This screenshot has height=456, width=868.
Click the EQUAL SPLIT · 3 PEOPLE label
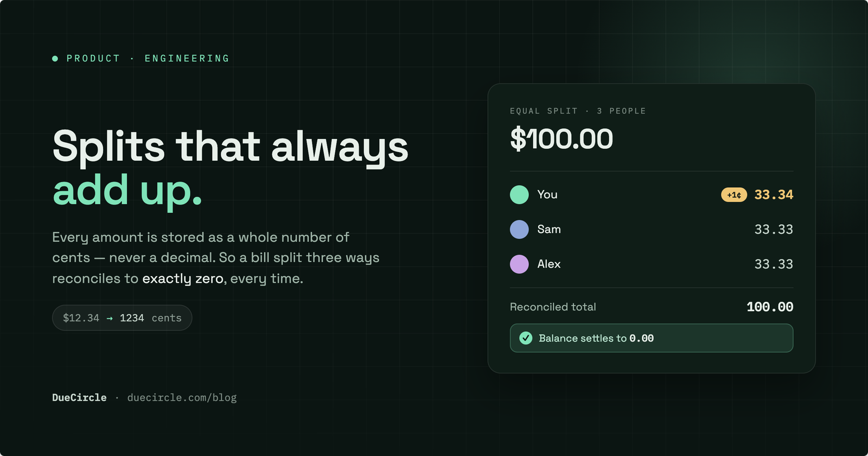(578, 111)
